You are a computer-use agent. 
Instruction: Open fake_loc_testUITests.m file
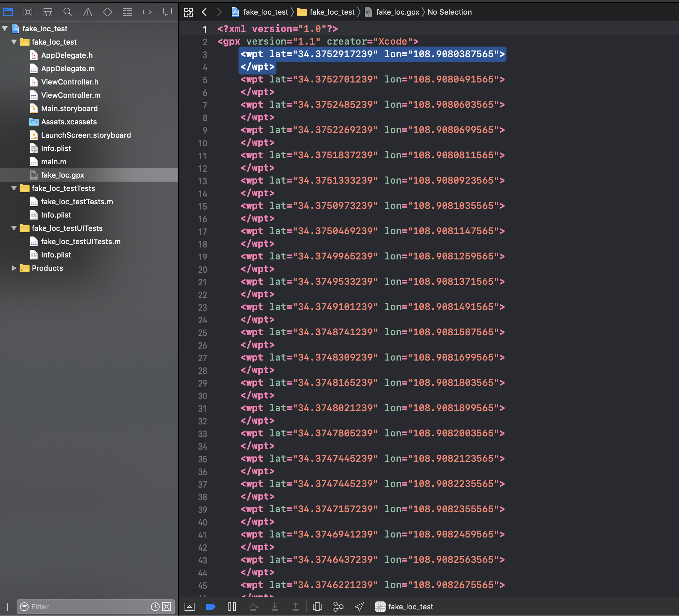(81, 241)
